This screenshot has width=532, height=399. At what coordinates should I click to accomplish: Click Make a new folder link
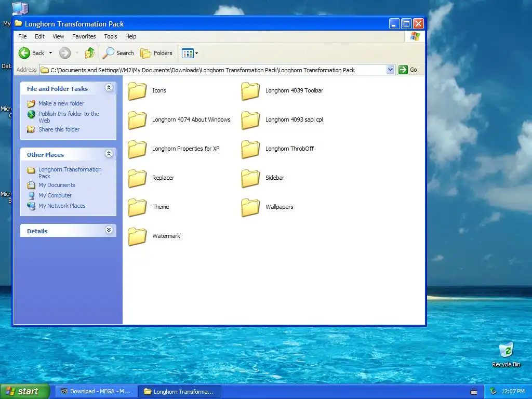[61, 103]
